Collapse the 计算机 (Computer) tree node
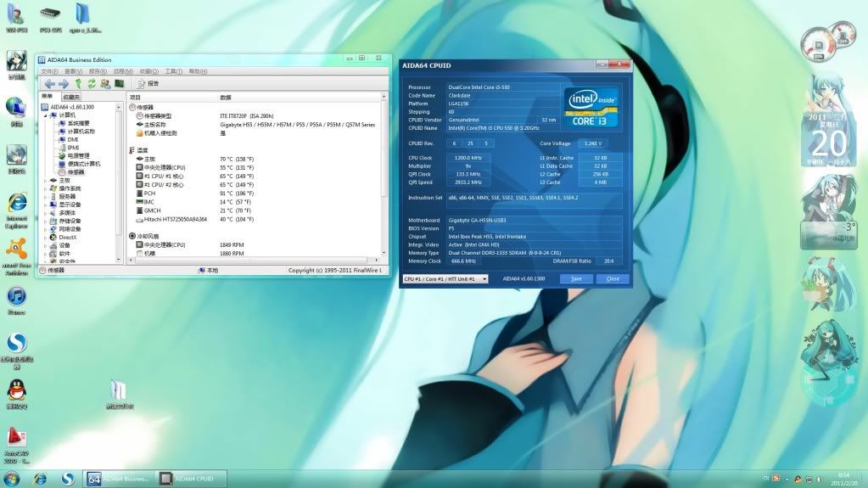Viewport: 868px width, 488px height. tap(46, 115)
